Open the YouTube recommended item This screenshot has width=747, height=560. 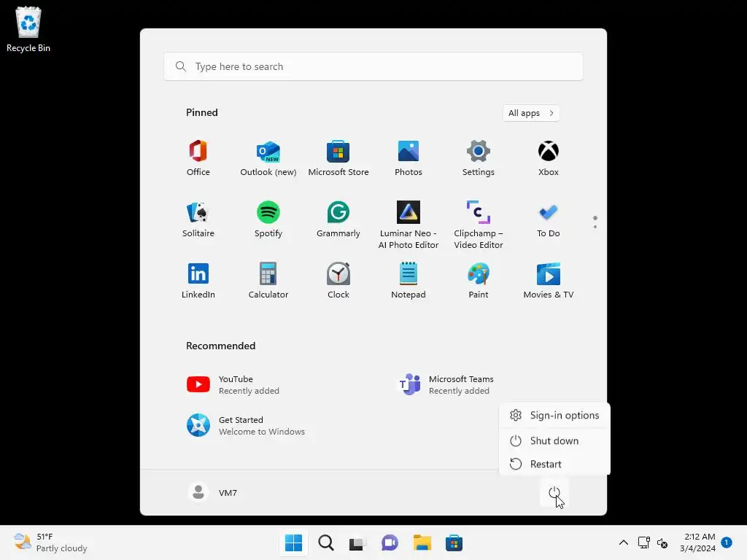point(233,384)
